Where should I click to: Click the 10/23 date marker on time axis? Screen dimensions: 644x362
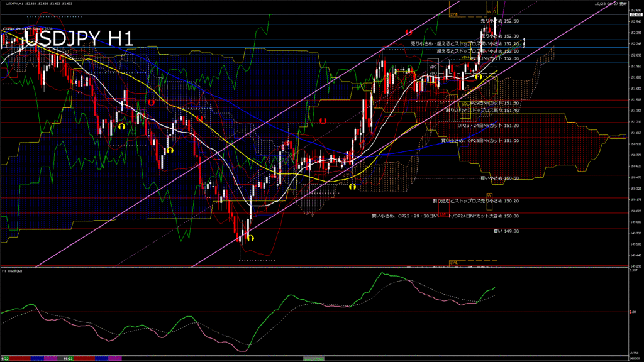(x=67, y=358)
